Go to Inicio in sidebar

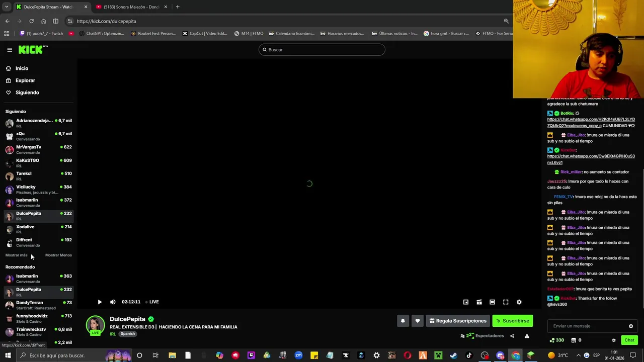tap(22, 68)
